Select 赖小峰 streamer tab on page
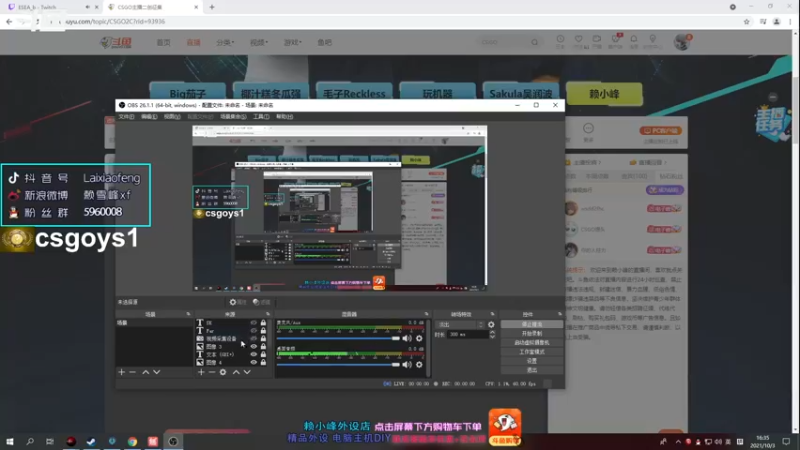This screenshot has height=450, width=800. (604, 94)
